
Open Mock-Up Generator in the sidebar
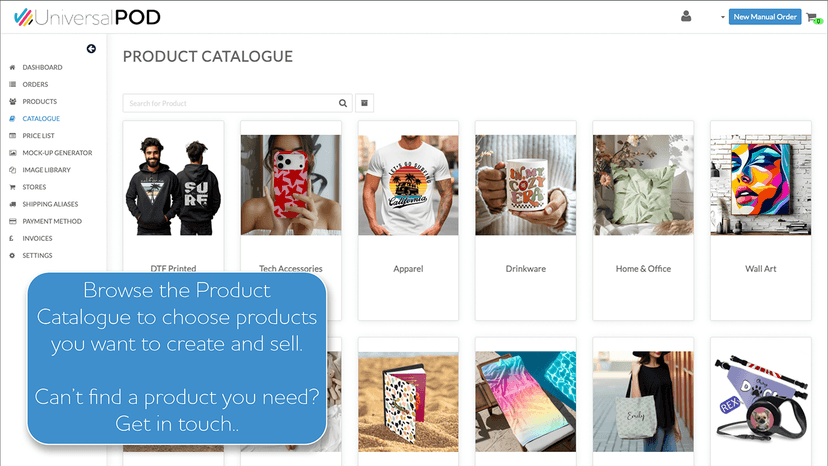coord(57,153)
